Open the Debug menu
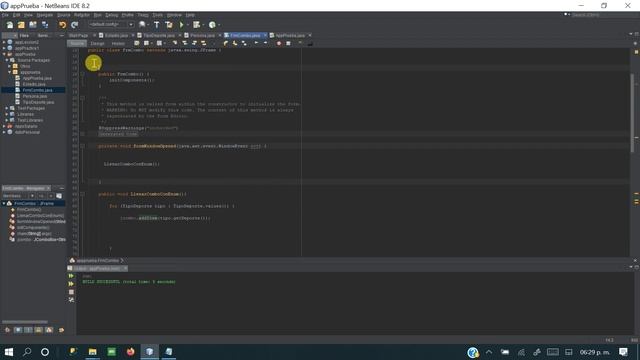The height and width of the screenshot is (360, 640). click(111, 15)
